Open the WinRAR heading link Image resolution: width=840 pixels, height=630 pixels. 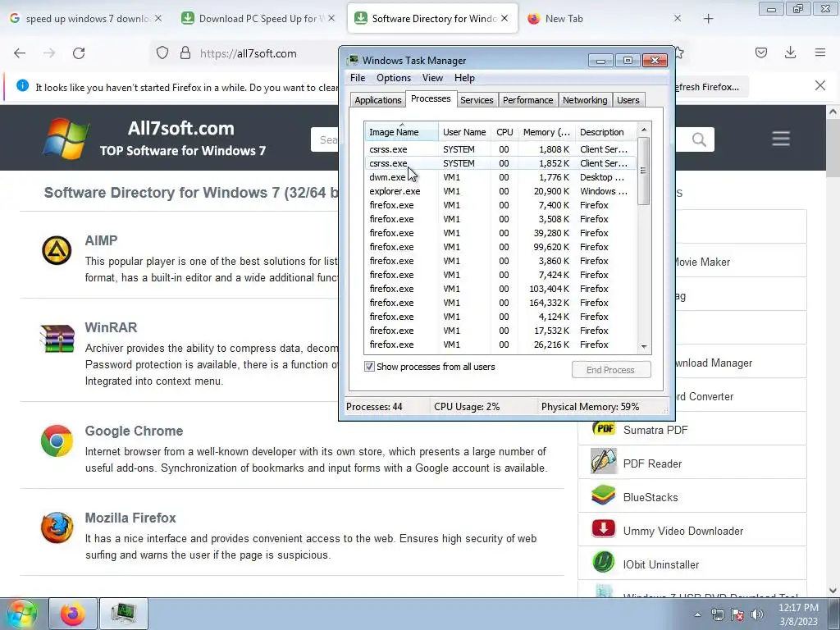click(x=111, y=327)
